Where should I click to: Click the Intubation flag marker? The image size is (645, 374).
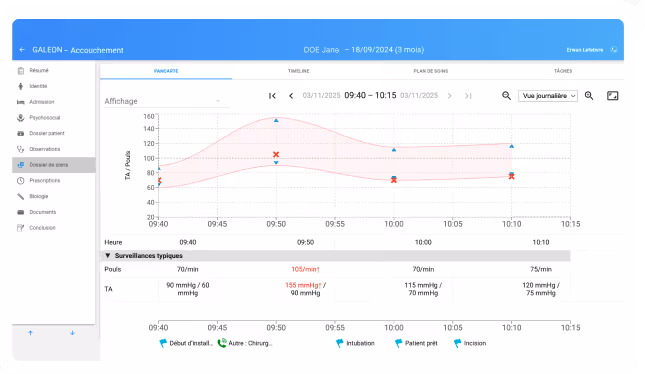click(x=339, y=343)
